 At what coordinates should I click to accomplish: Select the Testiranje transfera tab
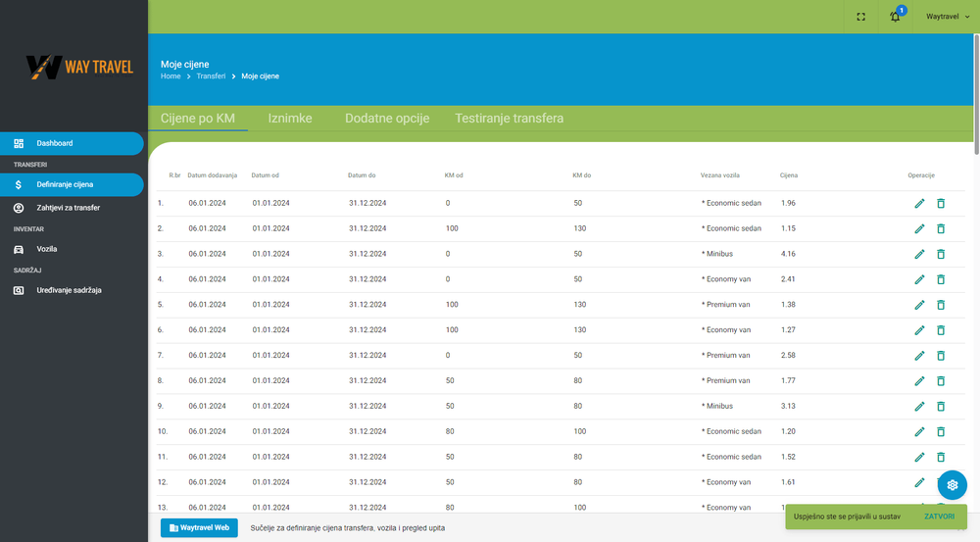point(509,119)
